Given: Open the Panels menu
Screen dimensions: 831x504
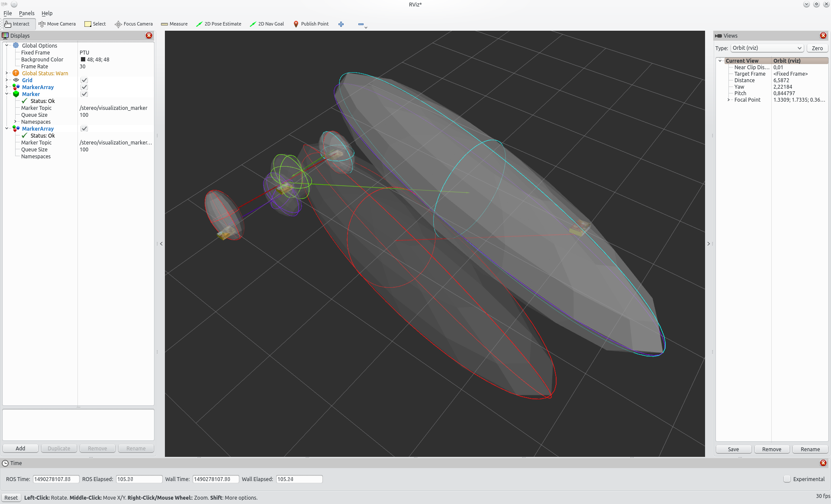Looking at the screenshot, I should [x=26, y=13].
